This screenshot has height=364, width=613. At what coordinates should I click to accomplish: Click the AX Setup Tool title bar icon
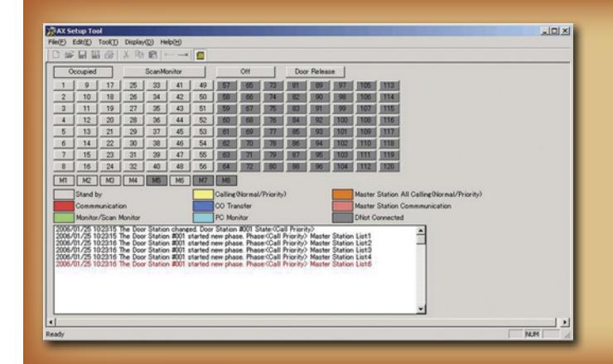[51, 31]
